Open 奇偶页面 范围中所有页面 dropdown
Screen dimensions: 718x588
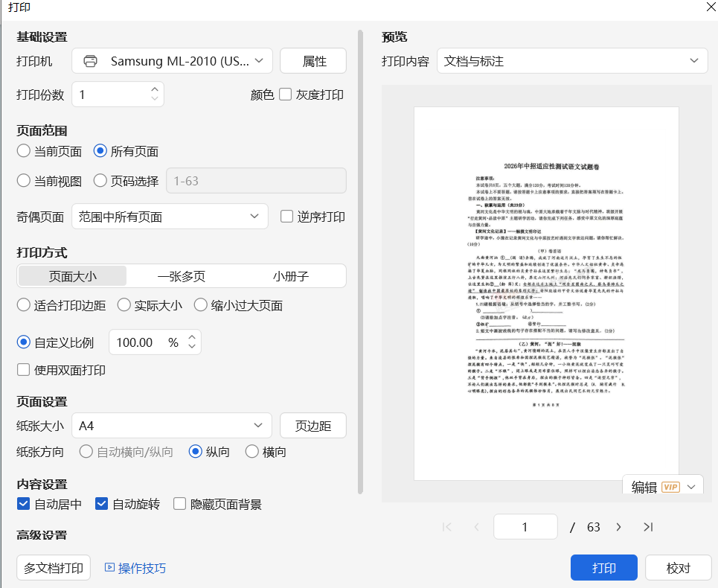coord(170,216)
